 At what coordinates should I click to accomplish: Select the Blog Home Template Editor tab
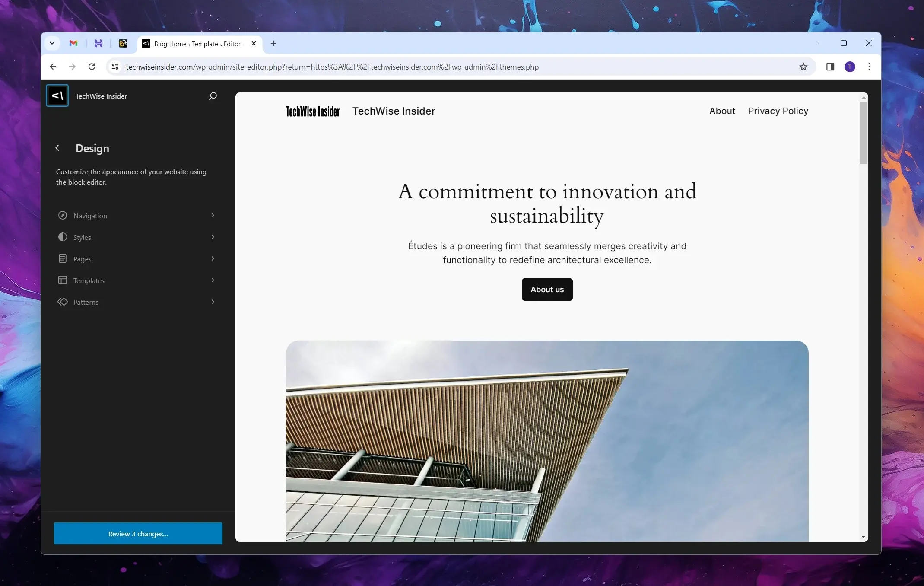coord(199,44)
